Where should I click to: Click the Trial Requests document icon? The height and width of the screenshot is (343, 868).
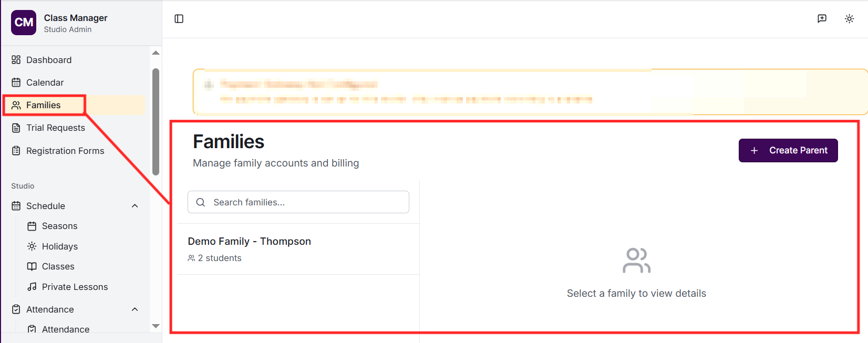click(x=16, y=128)
